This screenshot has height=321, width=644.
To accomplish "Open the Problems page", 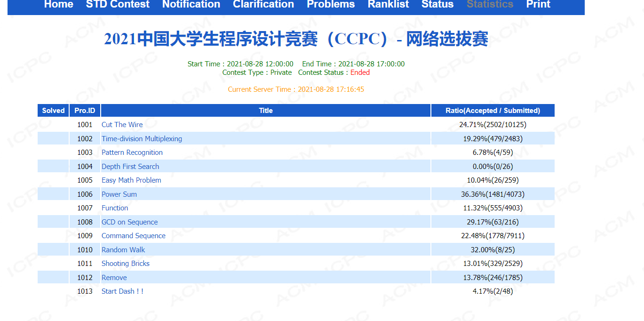I will 331,5.
